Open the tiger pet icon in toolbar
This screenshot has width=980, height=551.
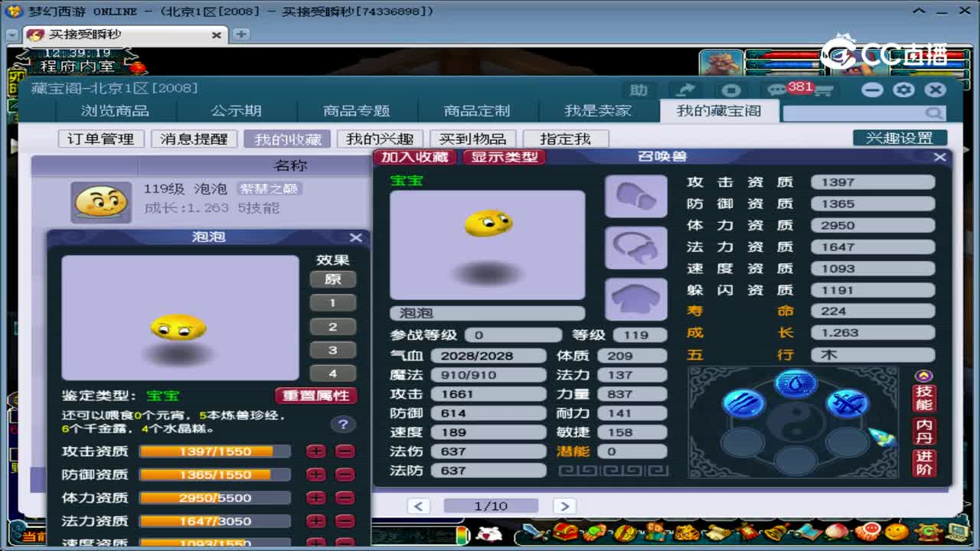(x=685, y=532)
